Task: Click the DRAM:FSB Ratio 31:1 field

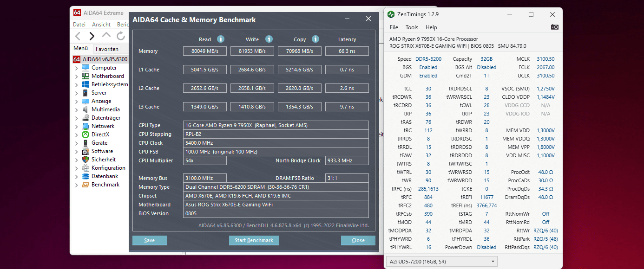Action: [x=347, y=178]
